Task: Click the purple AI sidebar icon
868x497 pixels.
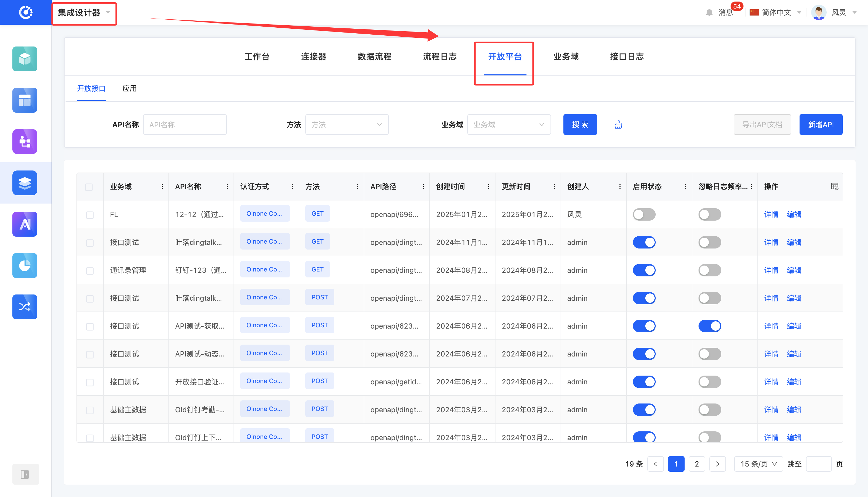Action: pyautogui.click(x=25, y=224)
